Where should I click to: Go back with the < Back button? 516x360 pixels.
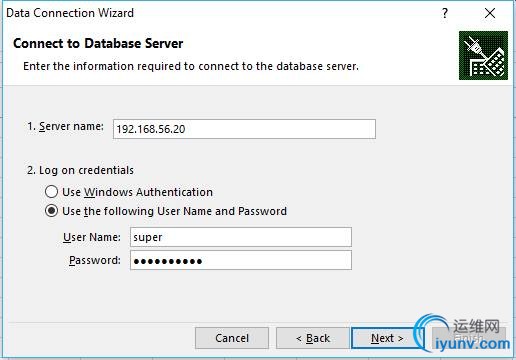click(x=313, y=338)
